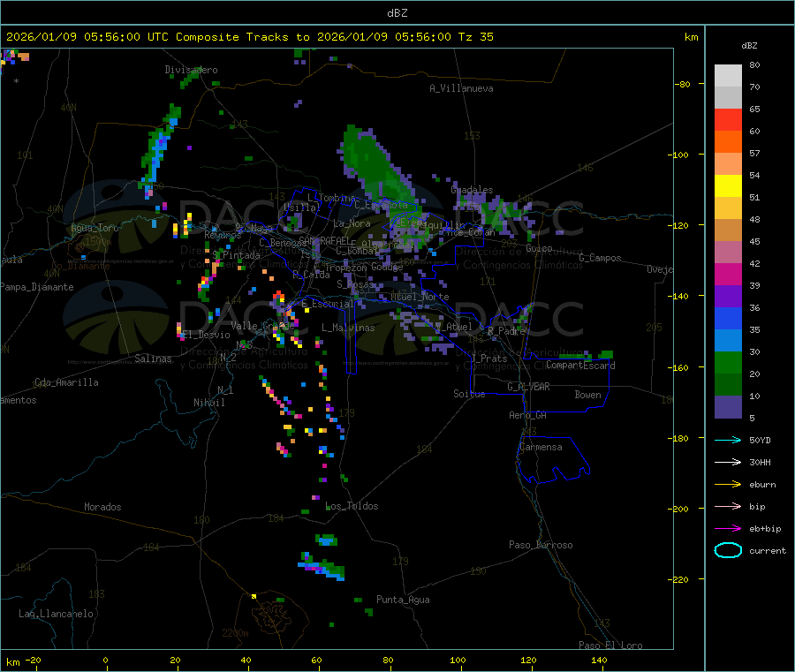Viewport: 795px width, 672px height.
Task: Click the dBZ title at top center
Action: pos(397,13)
